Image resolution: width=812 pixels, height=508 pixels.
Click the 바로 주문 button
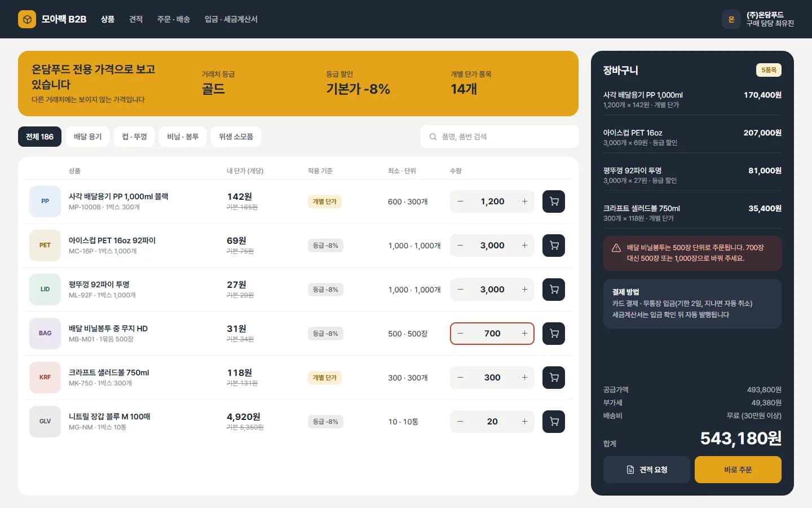pyautogui.click(x=738, y=470)
